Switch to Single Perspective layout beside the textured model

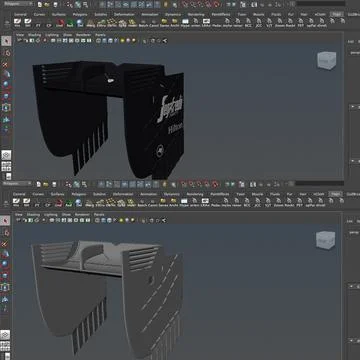tap(6, 155)
